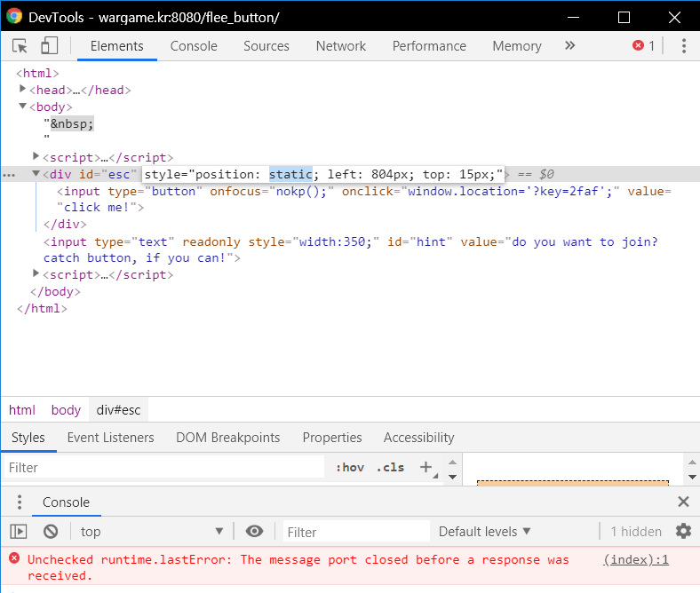Viewport: 700px width, 593px height.
Task: Switch to the Elements tab
Action: (117, 46)
